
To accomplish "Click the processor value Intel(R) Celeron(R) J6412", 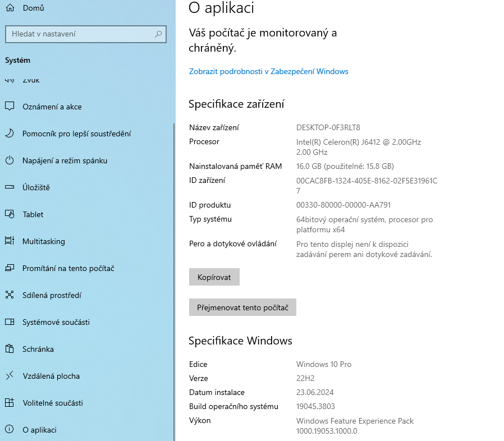I will [359, 147].
